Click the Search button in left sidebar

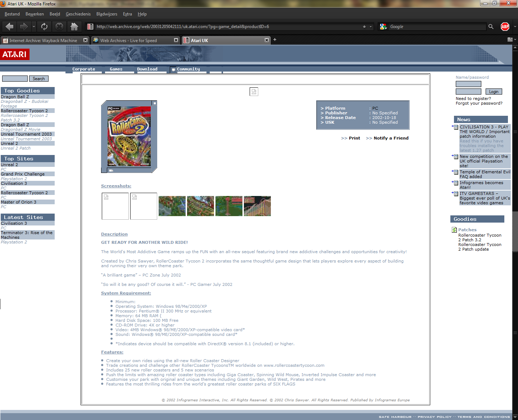[39, 79]
